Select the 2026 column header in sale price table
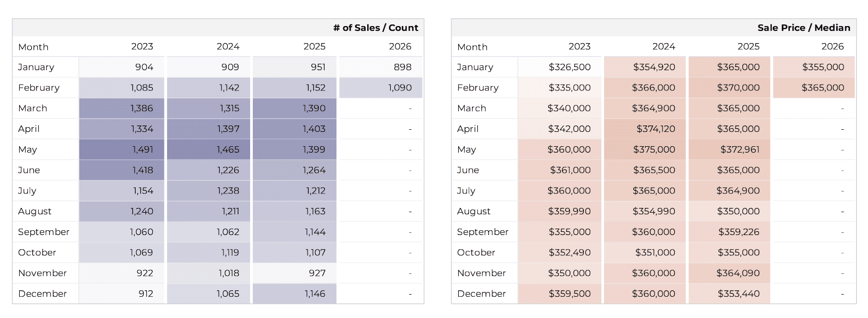The width and height of the screenshot is (868, 318). click(832, 47)
